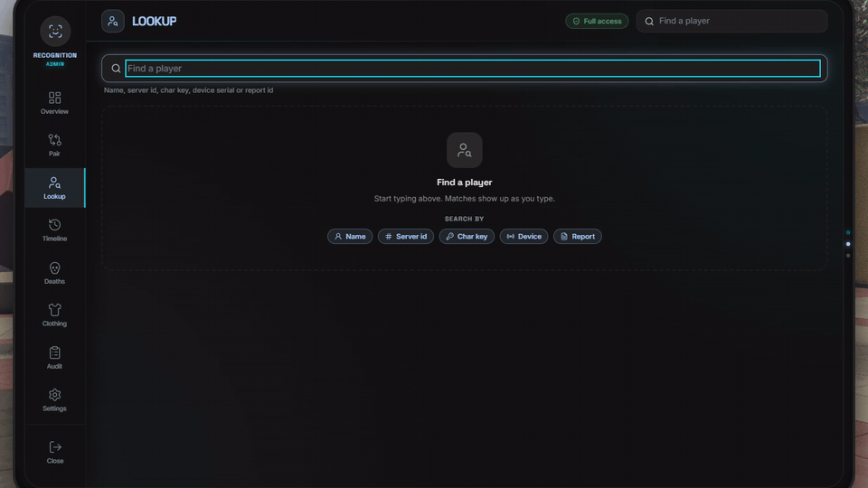Focus the top-right Find a player field
Screen dimensions: 868x488
[x=731, y=21]
